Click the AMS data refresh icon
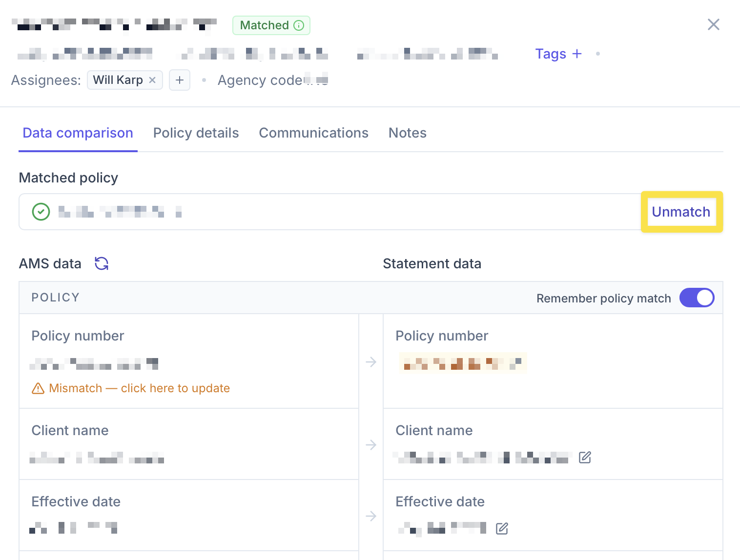 point(102,263)
